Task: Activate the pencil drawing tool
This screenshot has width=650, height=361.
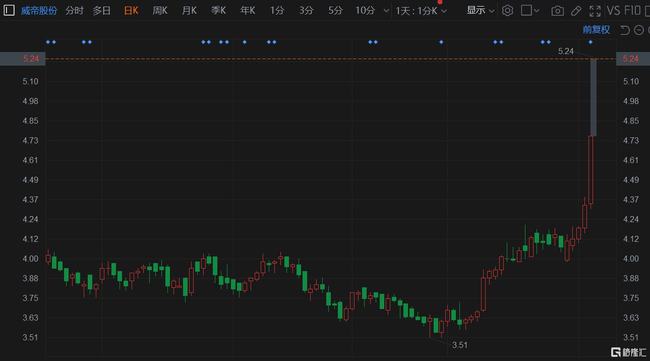Action: click(576, 11)
